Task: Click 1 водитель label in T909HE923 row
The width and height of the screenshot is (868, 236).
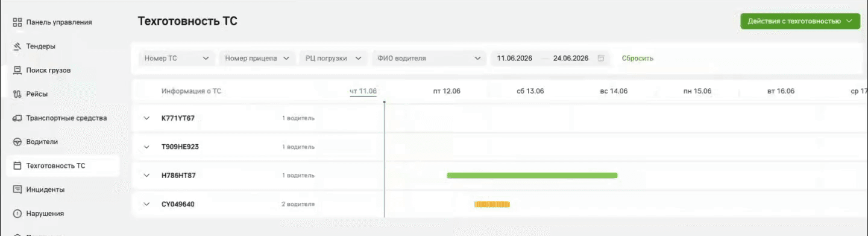Action: (298, 147)
